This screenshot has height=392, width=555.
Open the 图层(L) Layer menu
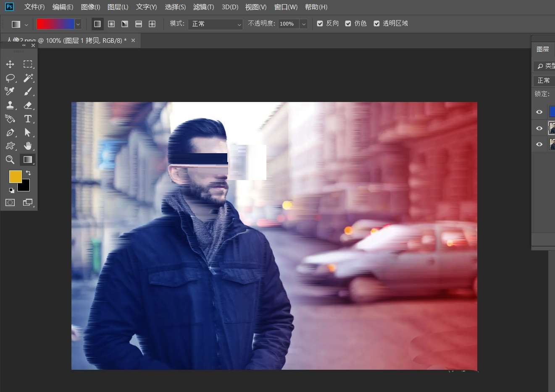coord(118,7)
